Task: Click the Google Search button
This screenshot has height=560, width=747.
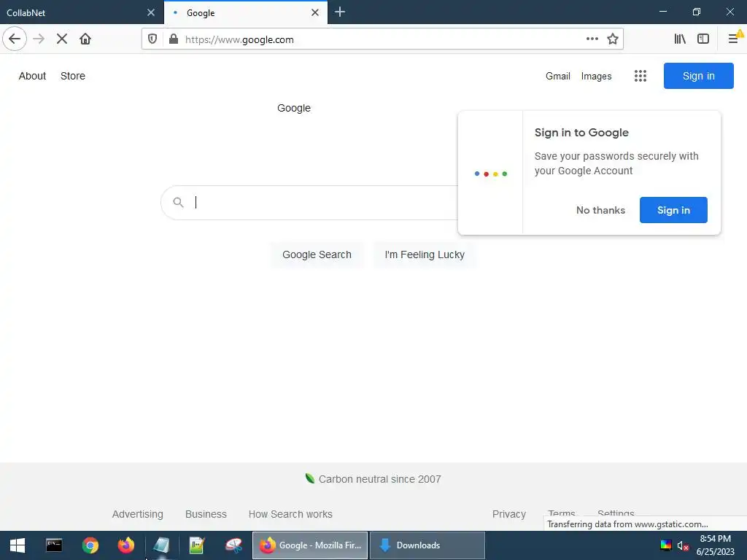Action: 317,254
